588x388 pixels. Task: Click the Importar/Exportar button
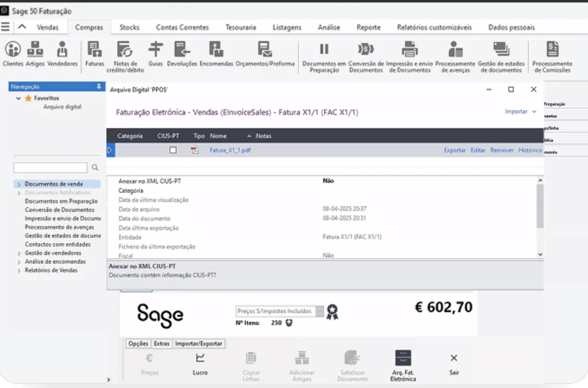(x=199, y=343)
